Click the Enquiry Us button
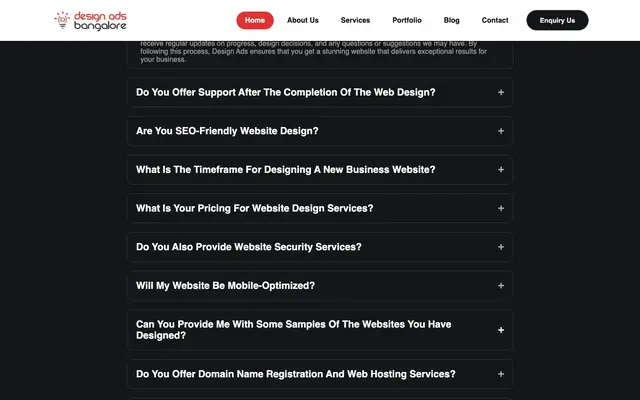The image size is (640, 400). coord(557,20)
